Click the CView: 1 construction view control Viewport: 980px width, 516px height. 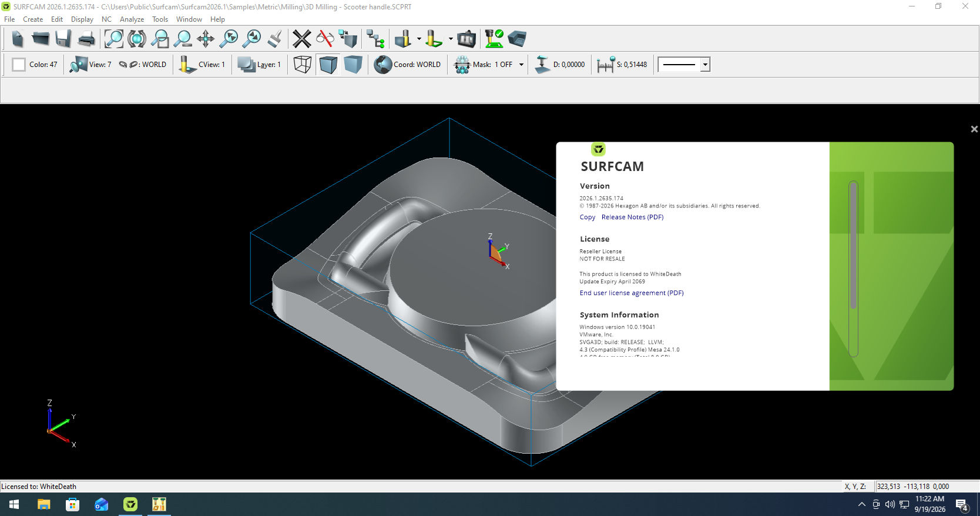pyautogui.click(x=202, y=65)
